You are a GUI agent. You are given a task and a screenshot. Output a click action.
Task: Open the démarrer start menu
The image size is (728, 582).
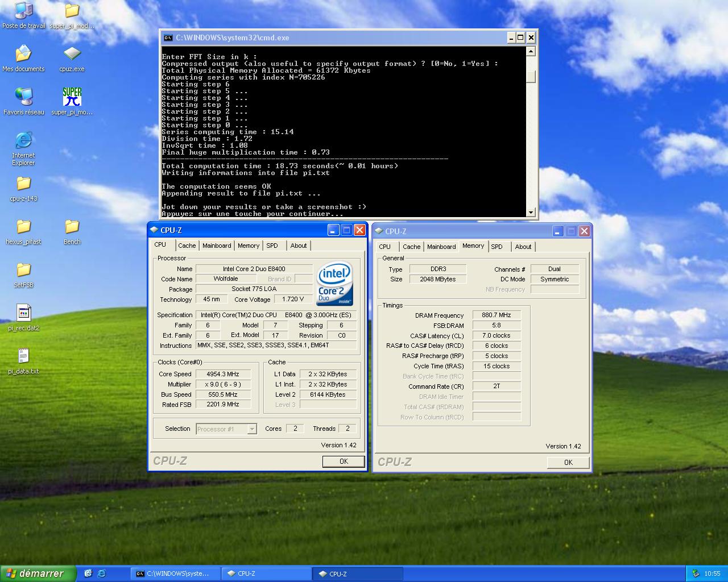point(38,573)
